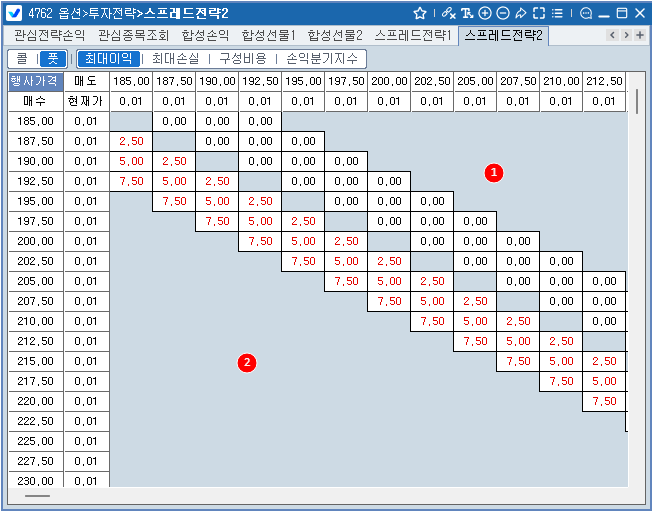The height and width of the screenshot is (512, 653).
Task: Click the fullscreen brackets icon
Action: point(539,13)
